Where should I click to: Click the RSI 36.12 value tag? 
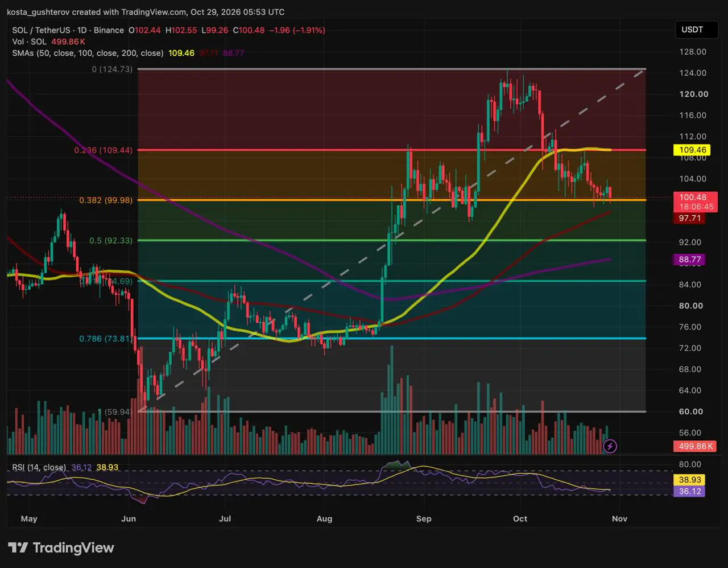(x=689, y=491)
